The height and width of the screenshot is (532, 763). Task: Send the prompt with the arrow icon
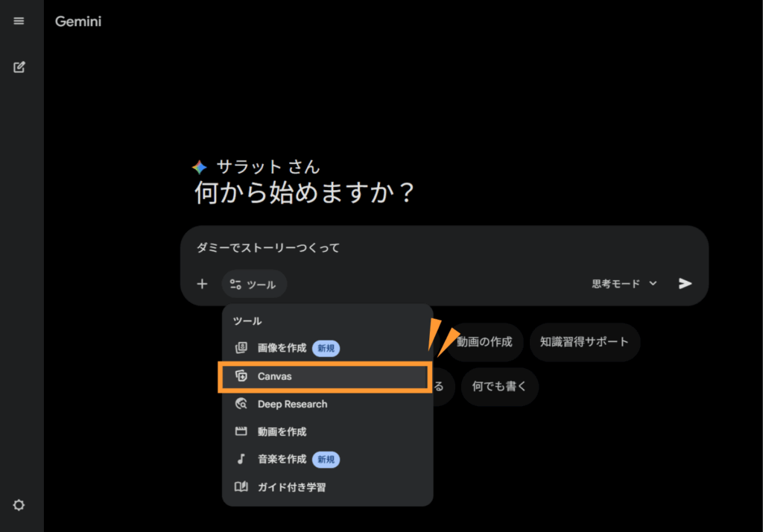click(x=685, y=283)
